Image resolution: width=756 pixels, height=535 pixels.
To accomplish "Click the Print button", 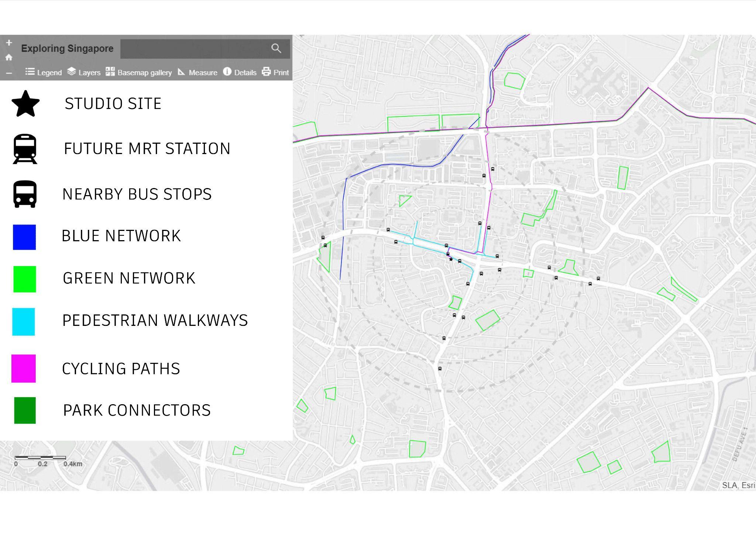I will (x=275, y=72).
